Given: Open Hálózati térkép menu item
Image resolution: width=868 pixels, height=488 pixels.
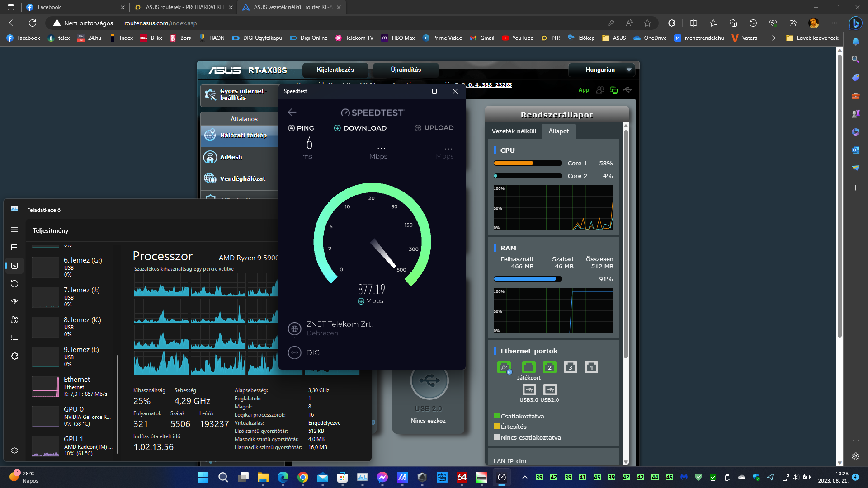Looking at the screenshot, I should coord(239,135).
